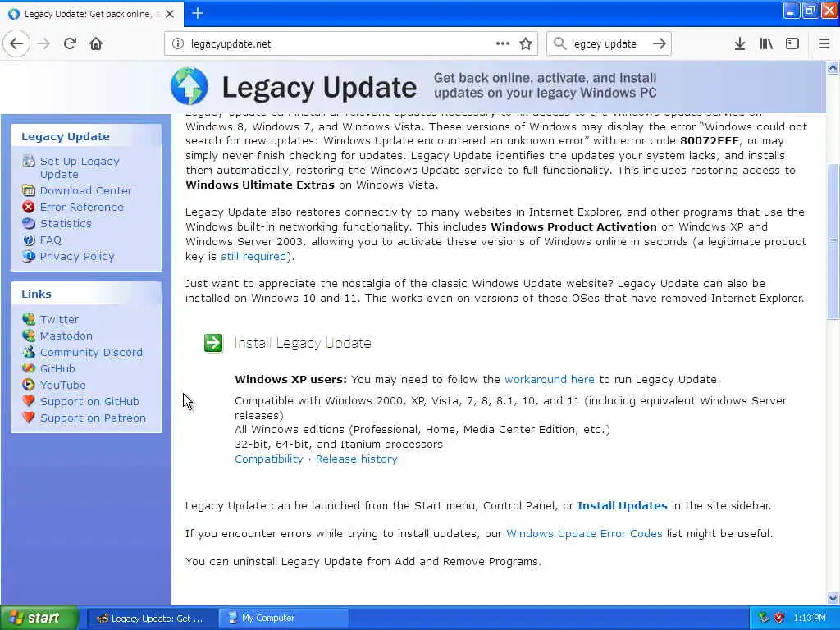The height and width of the screenshot is (630, 840).
Task: Select Legacy Update taskbar button
Action: pyautogui.click(x=152, y=619)
